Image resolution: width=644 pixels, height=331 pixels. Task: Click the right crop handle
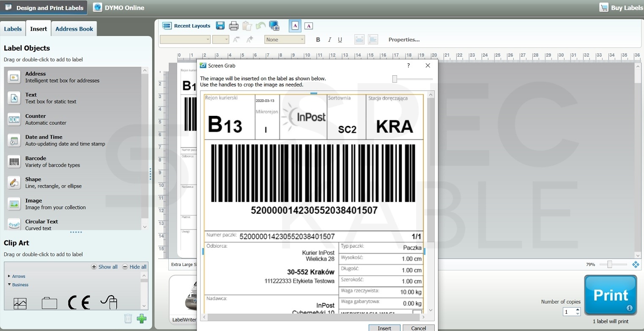424,251
